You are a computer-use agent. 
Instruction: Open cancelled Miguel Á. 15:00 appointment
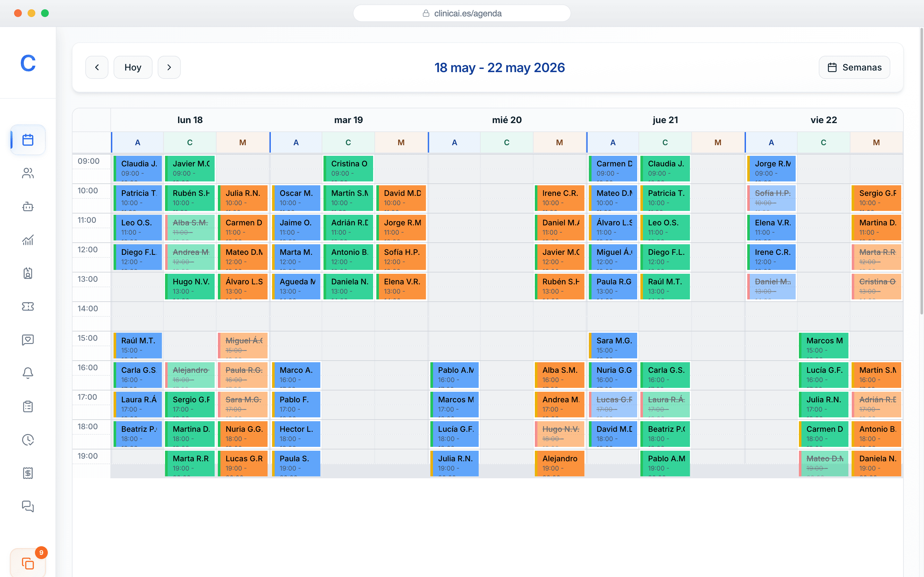point(243,345)
